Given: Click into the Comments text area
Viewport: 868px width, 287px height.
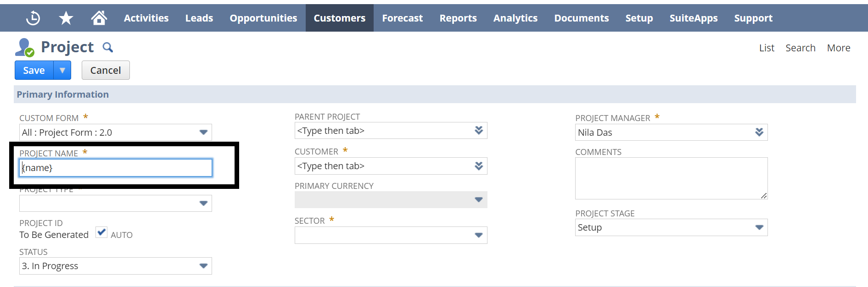Looking at the screenshot, I should tap(671, 178).
